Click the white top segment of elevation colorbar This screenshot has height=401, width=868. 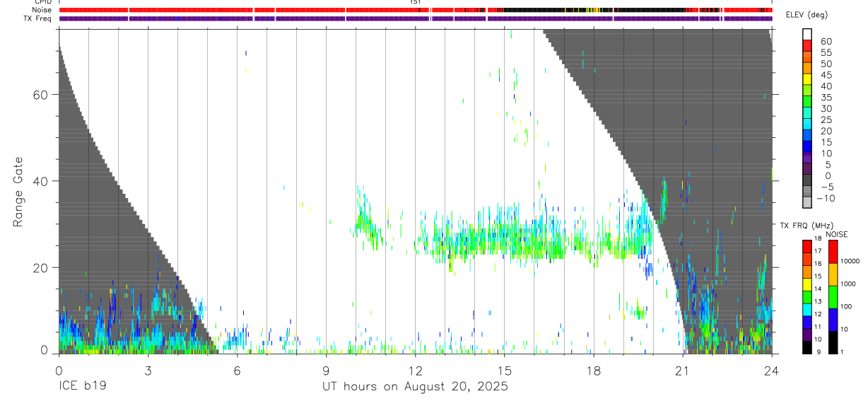[807, 34]
